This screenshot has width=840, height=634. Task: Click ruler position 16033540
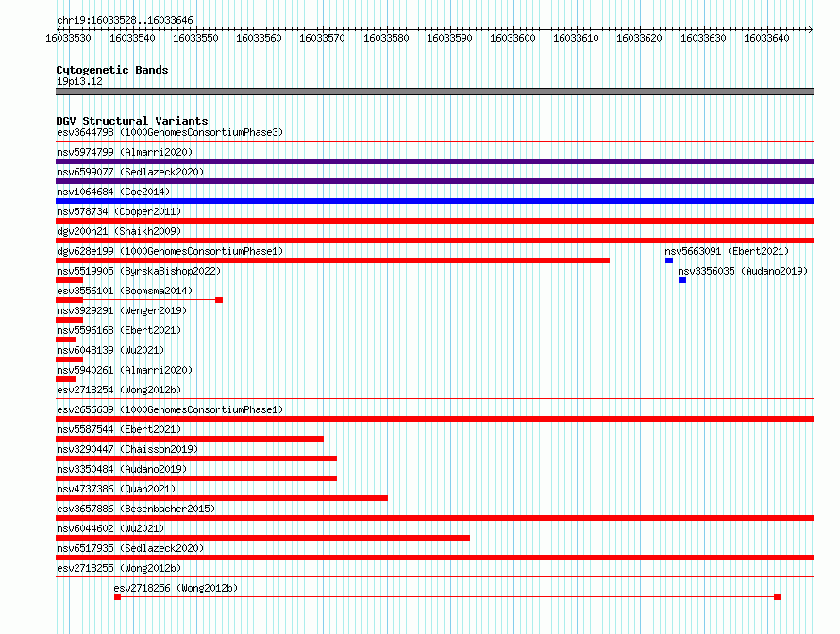click(x=132, y=38)
